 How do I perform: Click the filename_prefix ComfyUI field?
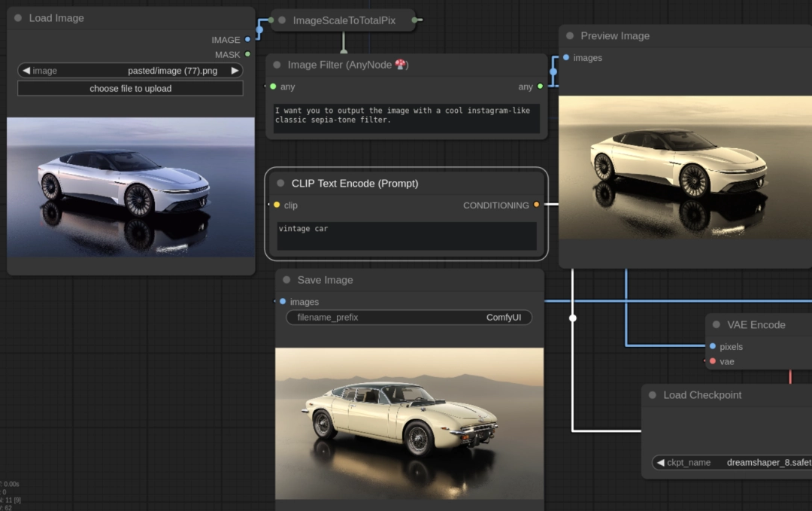click(x=409, y=318)
